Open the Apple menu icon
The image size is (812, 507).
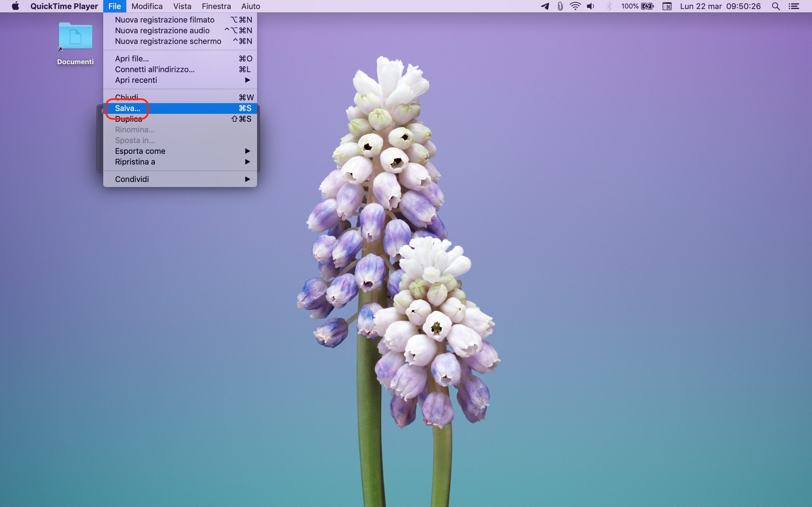[15, 6]
